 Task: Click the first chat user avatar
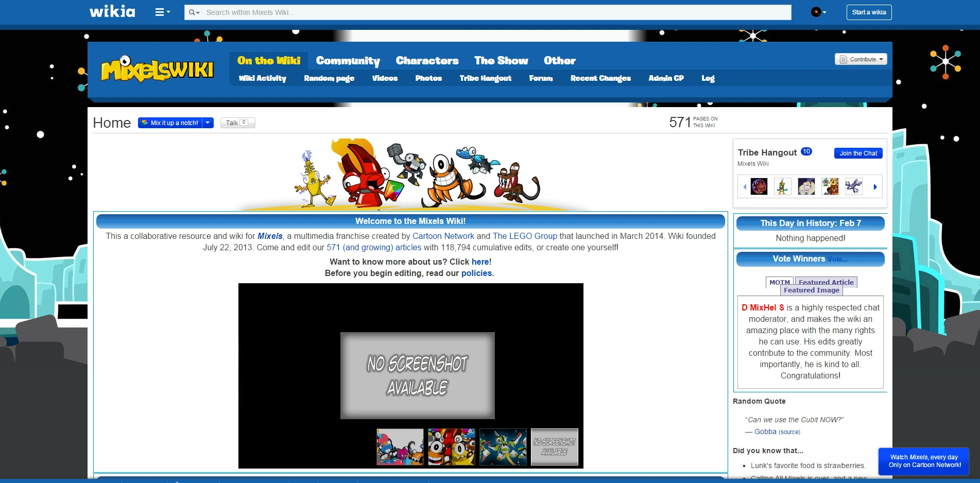pyautogui.click(x=759, y=186)
